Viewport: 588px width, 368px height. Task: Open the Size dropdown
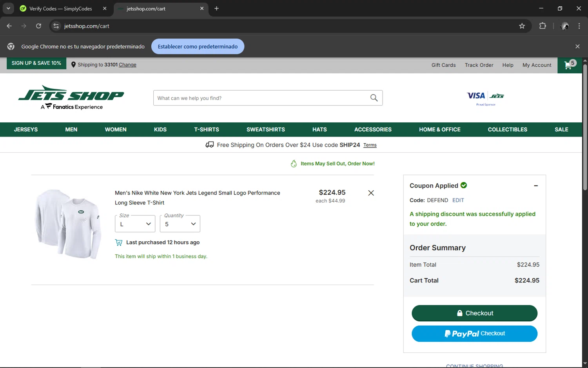coord(135,224)
